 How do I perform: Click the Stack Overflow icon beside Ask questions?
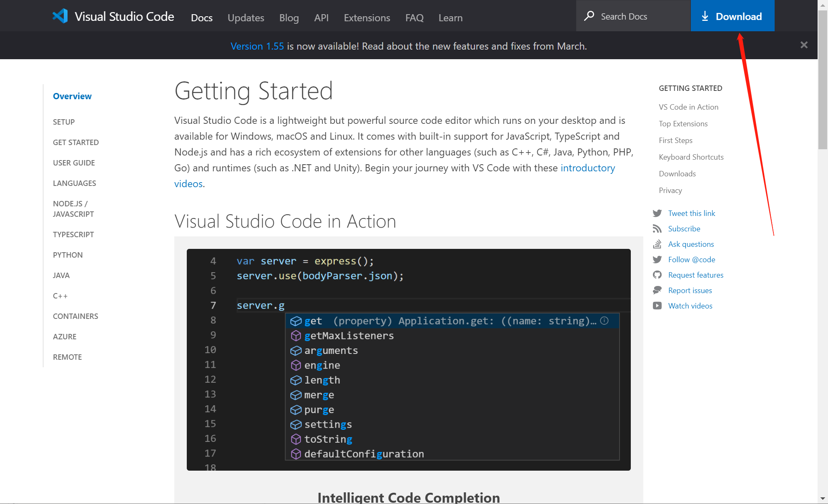click(657, 244)
